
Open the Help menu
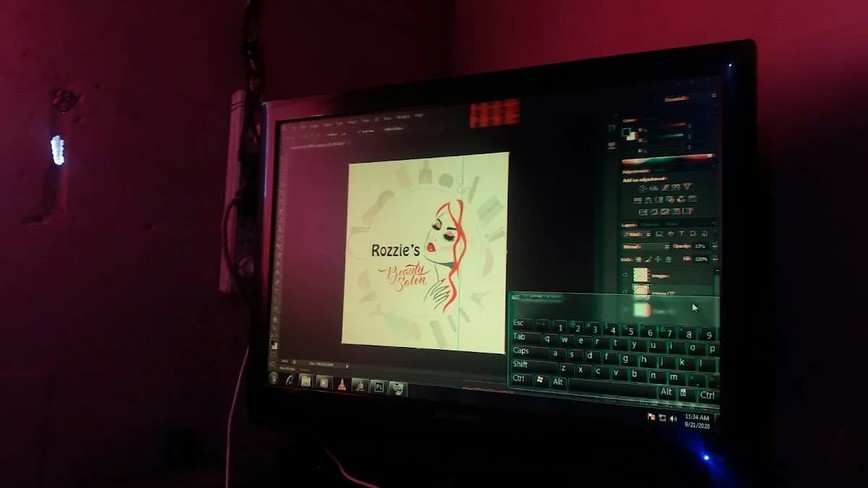tap(419, 116)
